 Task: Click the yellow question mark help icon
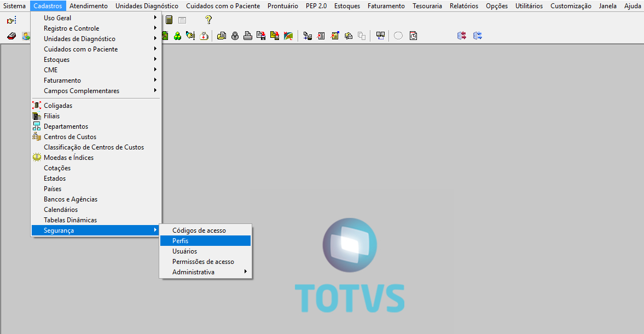[x=208, y=20]
